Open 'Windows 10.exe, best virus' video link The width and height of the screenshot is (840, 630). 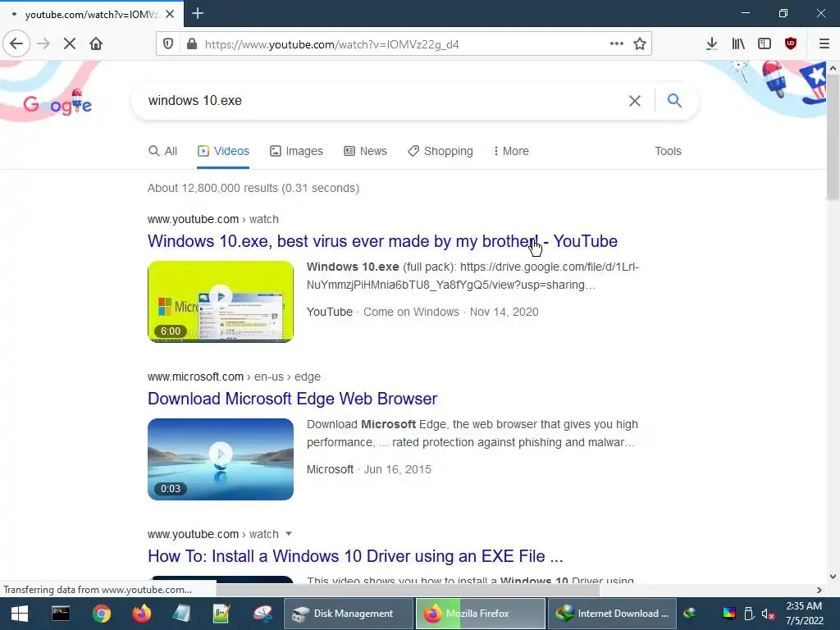(x=382, y=241)
